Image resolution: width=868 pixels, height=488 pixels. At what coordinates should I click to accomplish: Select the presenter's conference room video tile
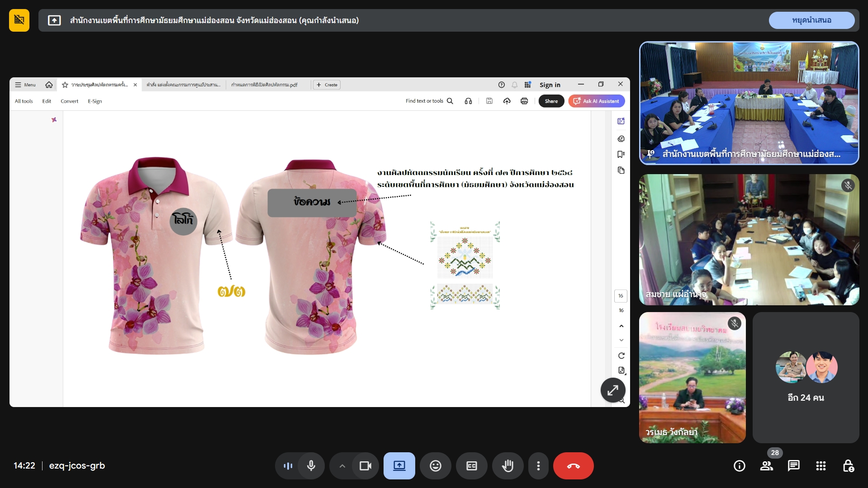pos(749,103)
